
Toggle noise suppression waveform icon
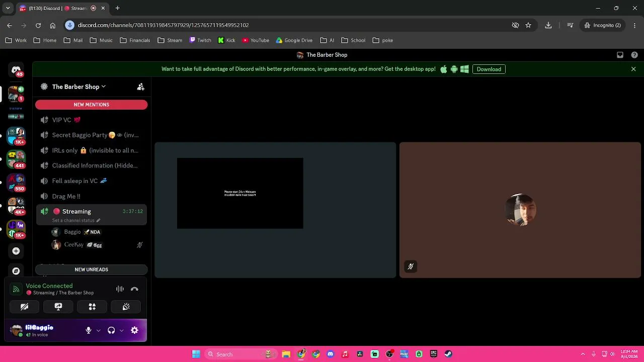[120, 289]
